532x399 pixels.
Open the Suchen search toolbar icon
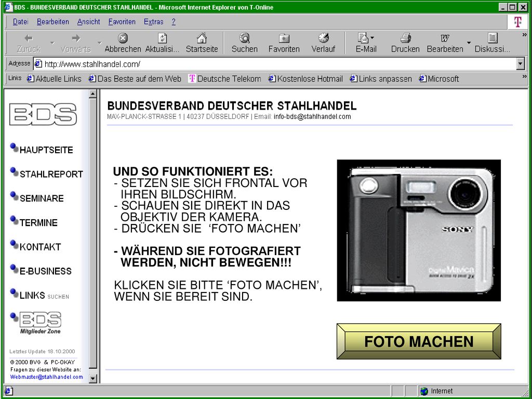(x=244, y=38)
